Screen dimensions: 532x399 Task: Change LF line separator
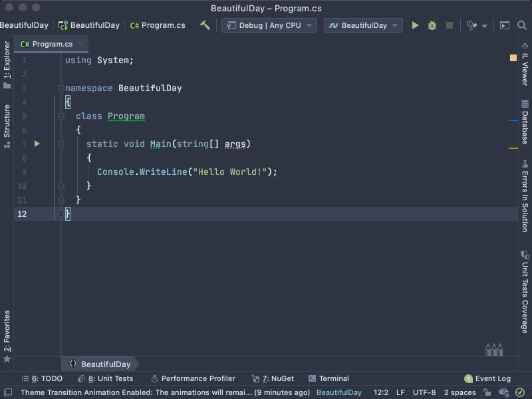tap(400, 392)
